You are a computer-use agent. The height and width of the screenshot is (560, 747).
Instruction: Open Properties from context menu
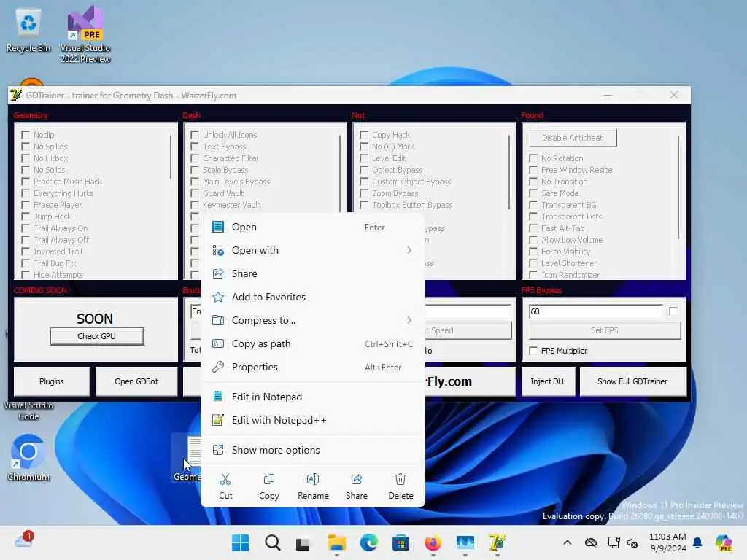[312, 367]
